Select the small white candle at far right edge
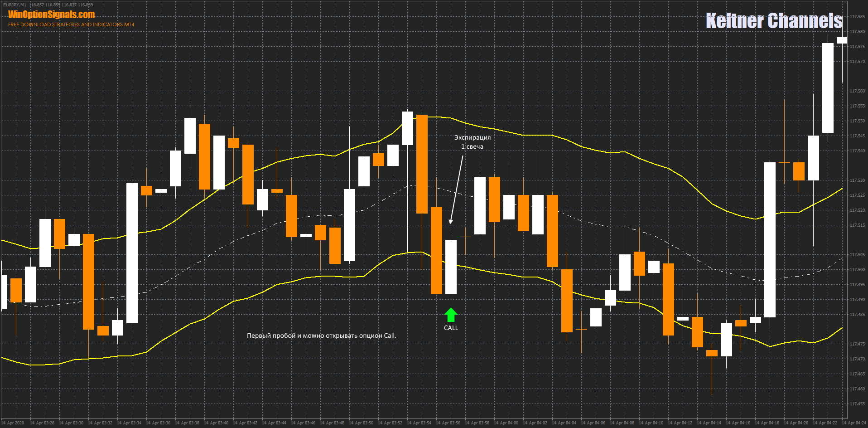The image size is (868, 428). 842,40
